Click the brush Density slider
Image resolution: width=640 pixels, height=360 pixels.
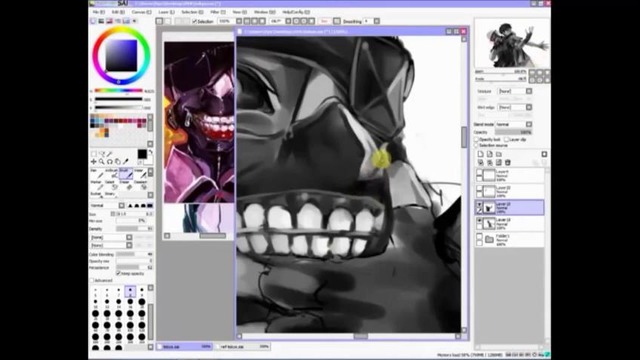(x=134, y=229)
